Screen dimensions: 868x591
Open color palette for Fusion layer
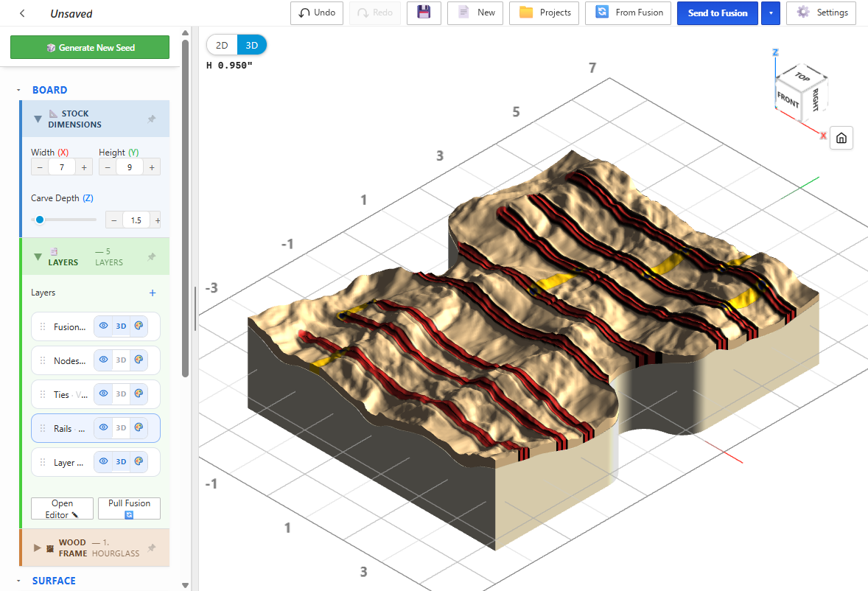click(139, 326)
